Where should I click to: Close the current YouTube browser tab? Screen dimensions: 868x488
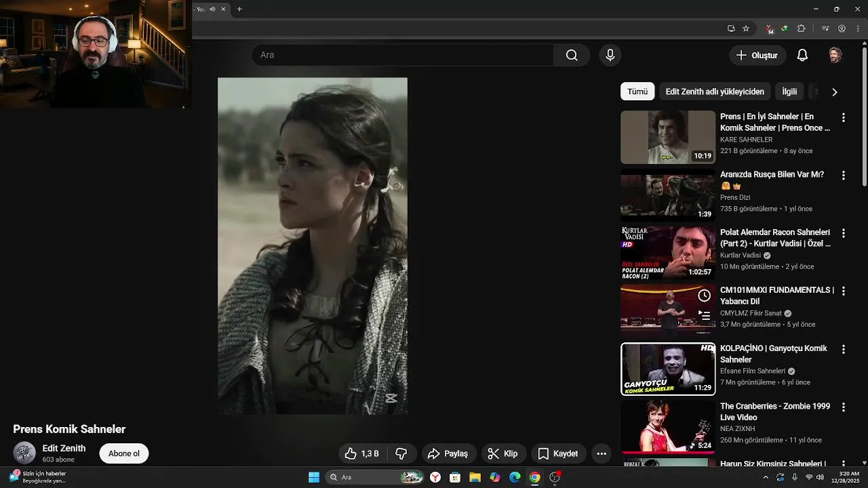click(x=223, y=9)
